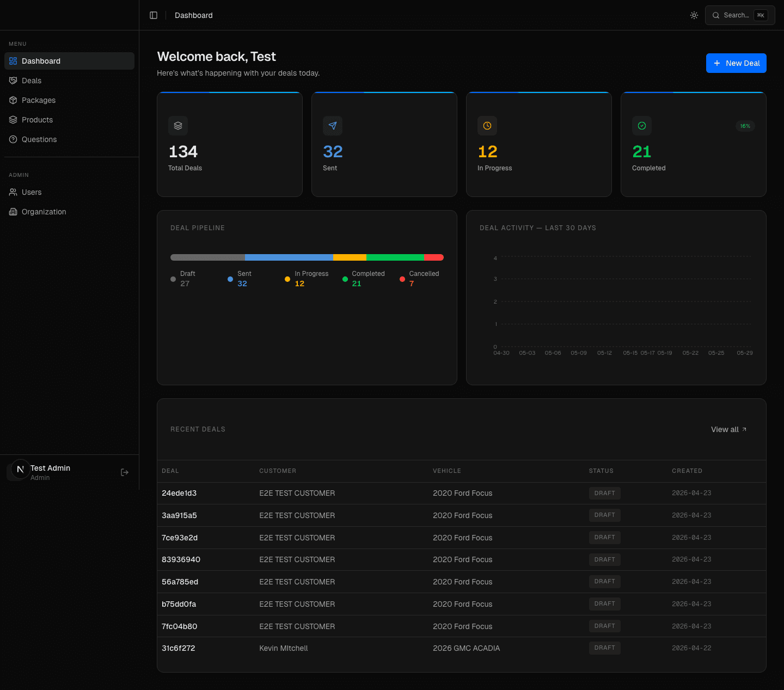Open Dashboard in the sidebar menu

(69, 61)
